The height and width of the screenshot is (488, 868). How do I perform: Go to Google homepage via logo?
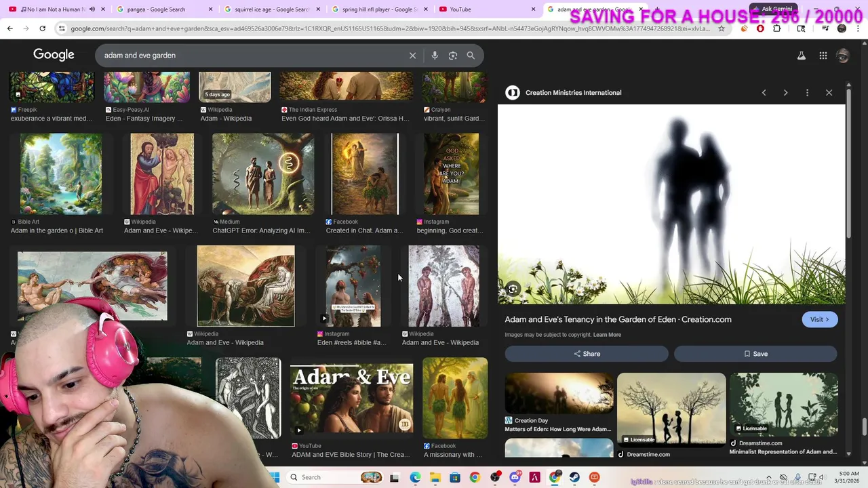pyautogui.click(x=54, y=55)
